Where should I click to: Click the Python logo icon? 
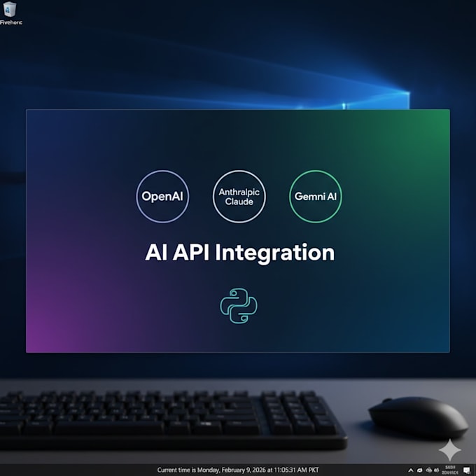tap(239, 306)
